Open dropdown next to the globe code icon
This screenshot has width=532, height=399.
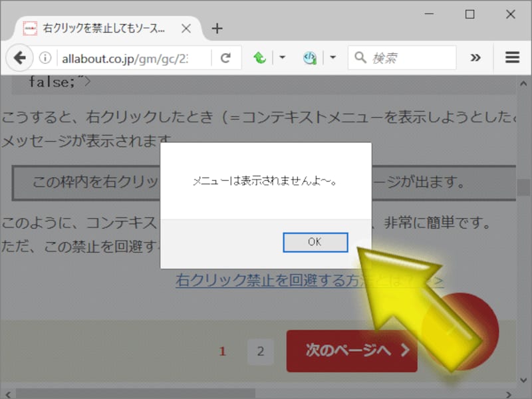(333, 57)
